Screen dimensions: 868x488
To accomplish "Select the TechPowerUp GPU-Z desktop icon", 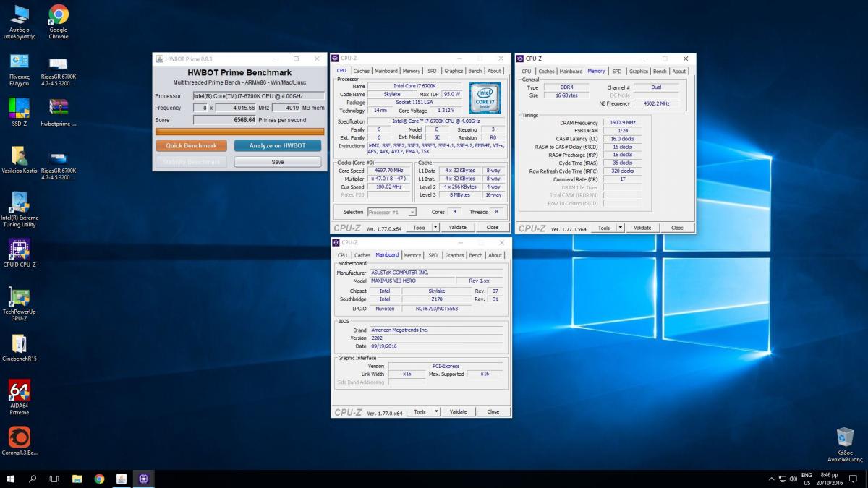I will point(20,304).
